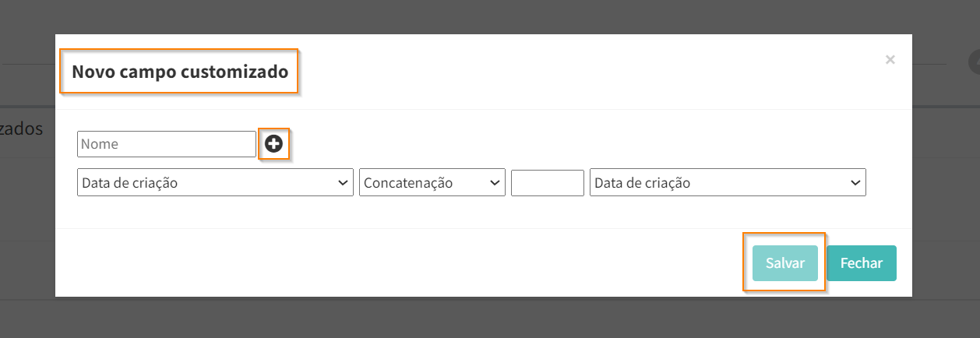Image resolution: width=980 pixels, height=338 pixels.
Task: Click the plus icon to add a field
Action: [273, 143]
